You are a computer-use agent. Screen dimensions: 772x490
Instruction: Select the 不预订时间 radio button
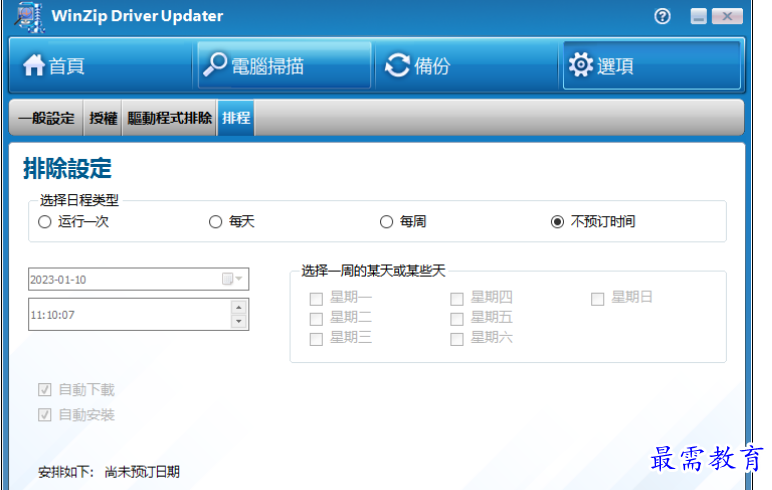557,222
